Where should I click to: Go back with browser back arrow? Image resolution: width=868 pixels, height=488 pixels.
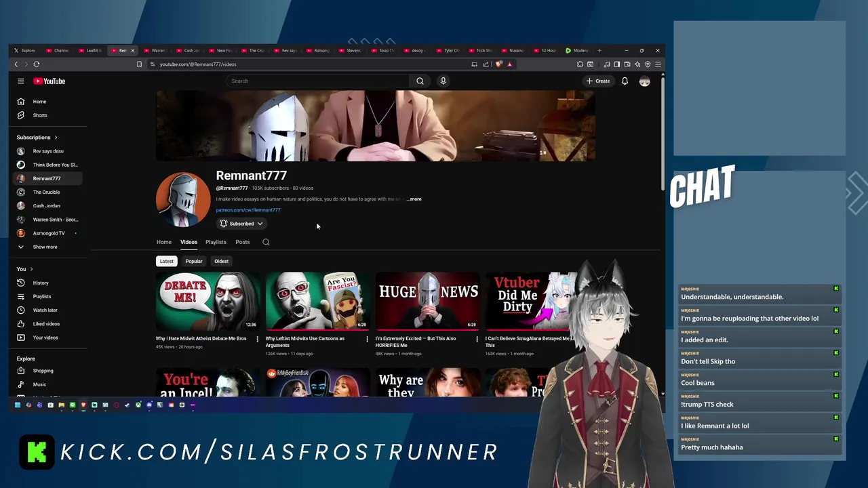click(16, 64)
